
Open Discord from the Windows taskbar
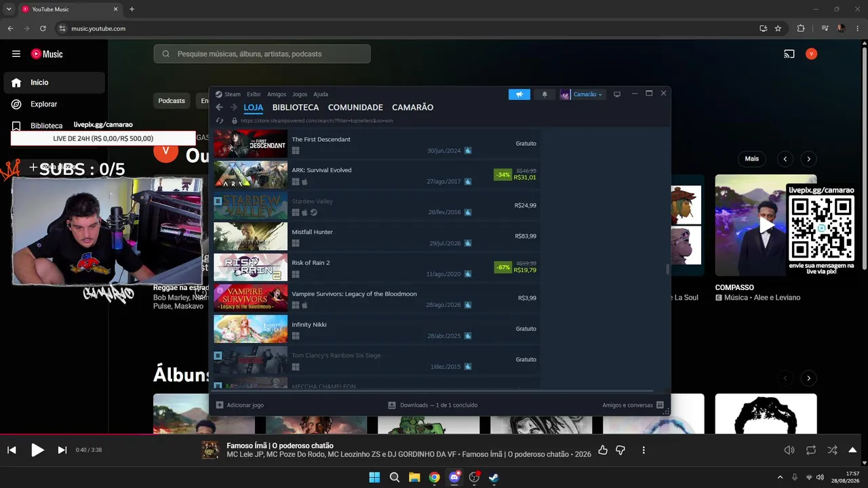[x=454, y=477]
